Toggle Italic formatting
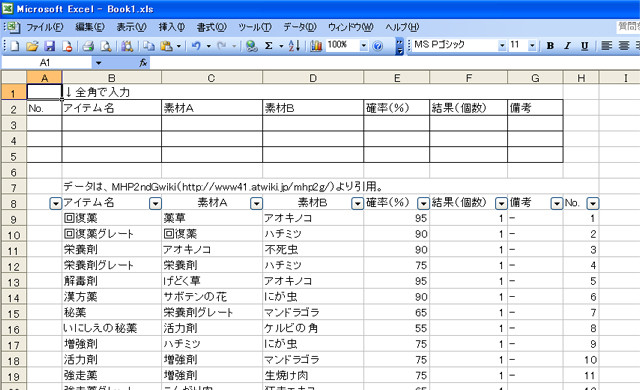The height and width of the screenshot is (390, 640). (x=567, y=46)
